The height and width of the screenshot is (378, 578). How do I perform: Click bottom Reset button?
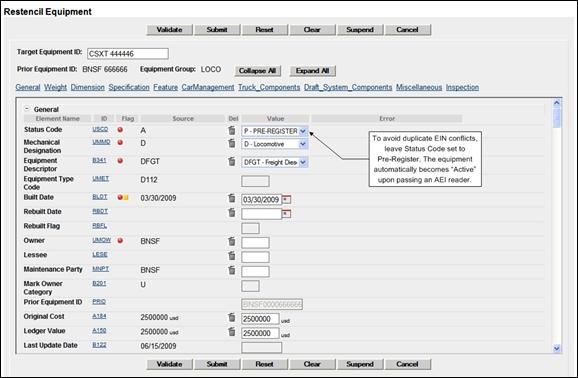point(265,364)
